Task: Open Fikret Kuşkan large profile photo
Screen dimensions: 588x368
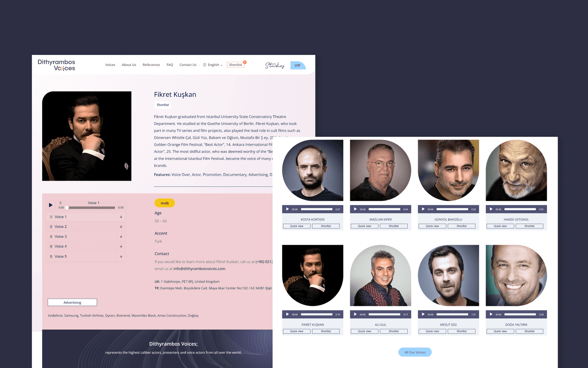Action: point(87,136)
